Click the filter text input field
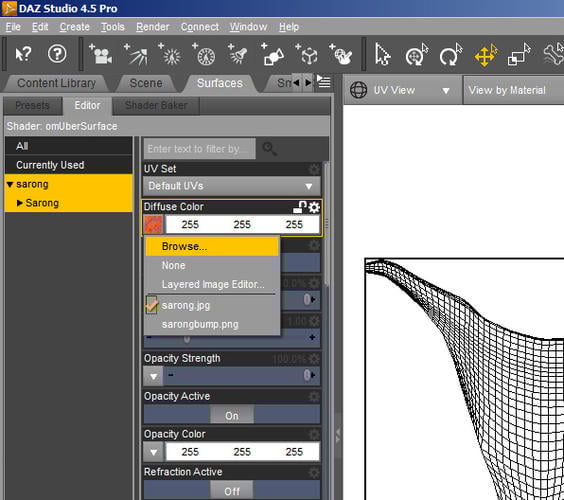The image size is (564, 500). point(200,149)
